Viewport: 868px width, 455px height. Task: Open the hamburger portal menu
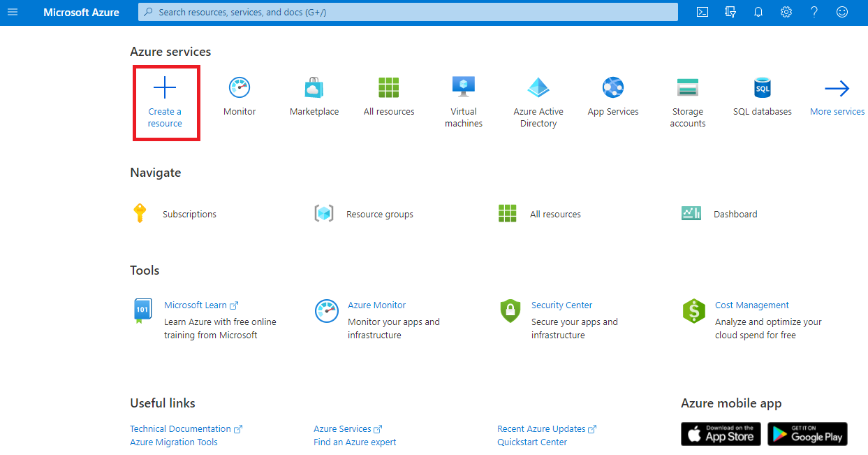13,12
